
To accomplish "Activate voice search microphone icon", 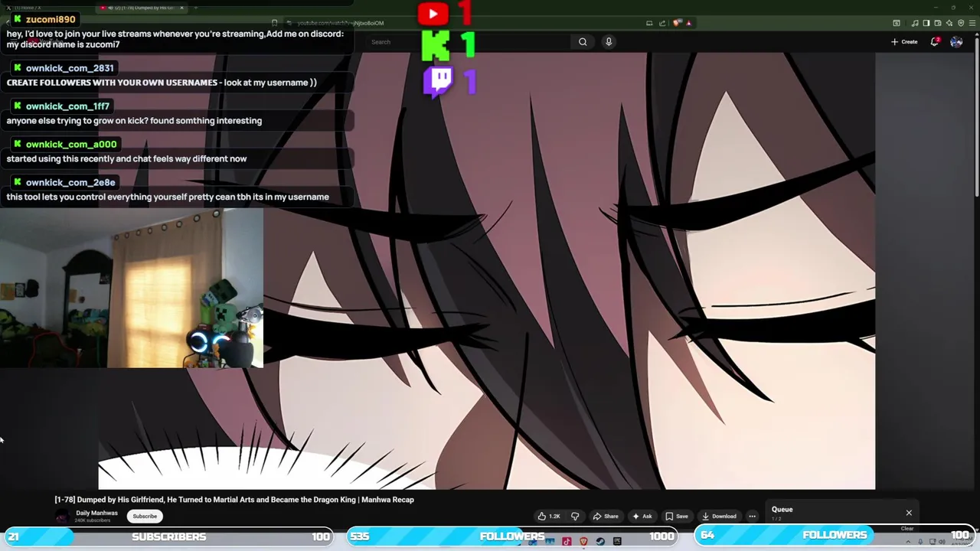I will [x=609, y=42].
